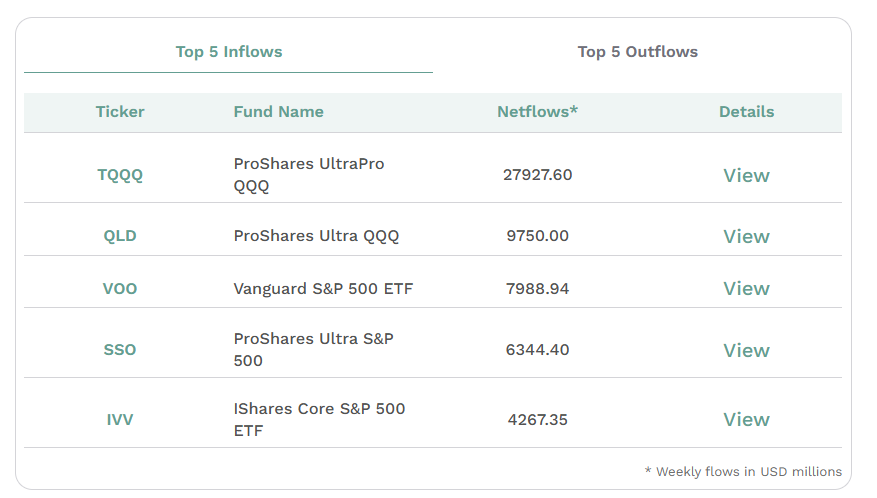This screenshot has width=877, height=498.
Task: Open the SSO ticker
Action: pyautogui.click(x=120, y=351)
